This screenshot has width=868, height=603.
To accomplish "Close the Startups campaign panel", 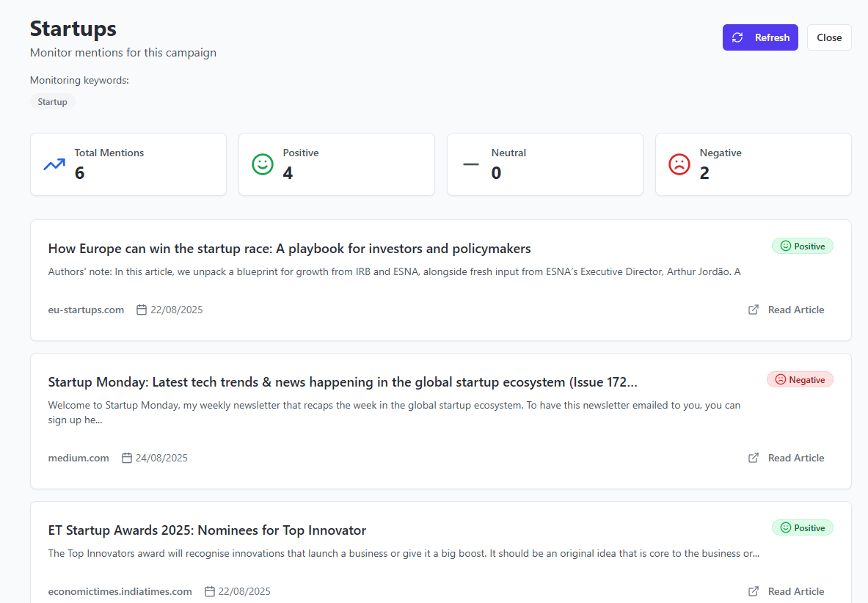I will click(x=829, y=37).
